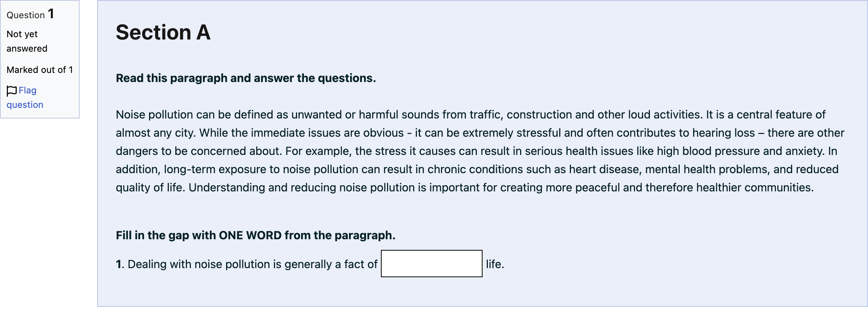Open the Flag question link

coord(25,98)
